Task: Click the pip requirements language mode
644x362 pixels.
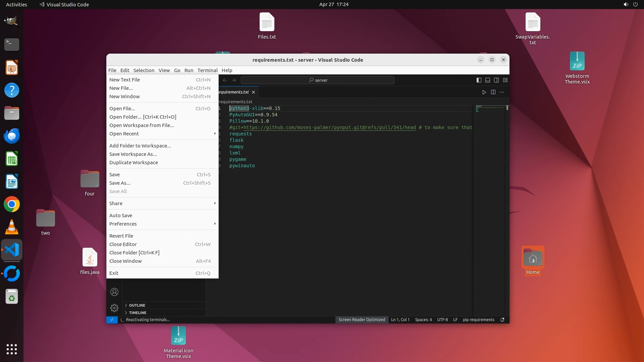Action: 478,320
